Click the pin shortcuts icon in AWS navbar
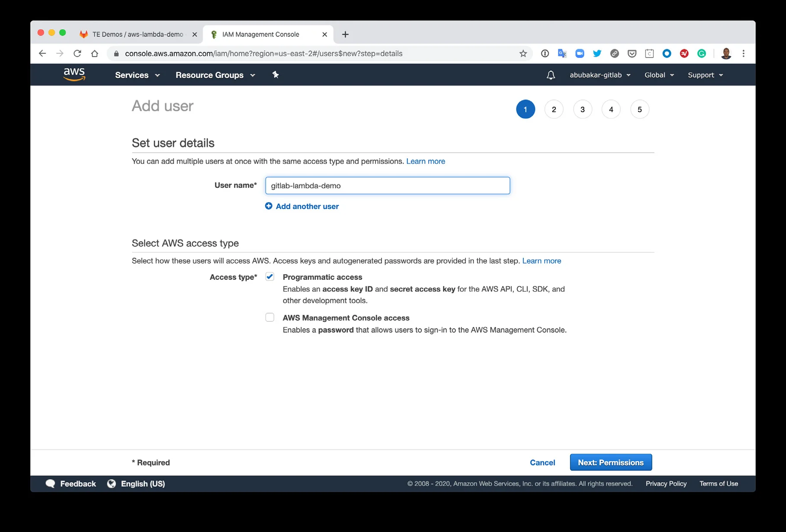Screen dimensions: 786x532 pyautogui.click(x=275, y=75)
